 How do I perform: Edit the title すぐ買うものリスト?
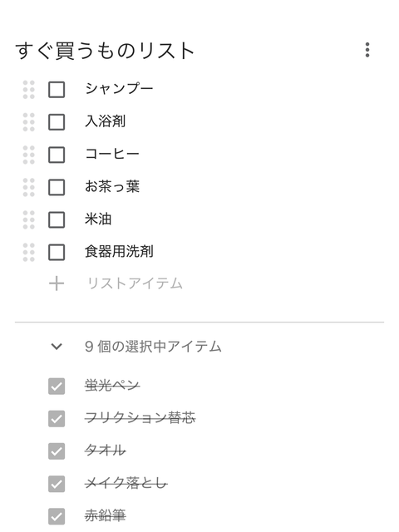[105, 51]
